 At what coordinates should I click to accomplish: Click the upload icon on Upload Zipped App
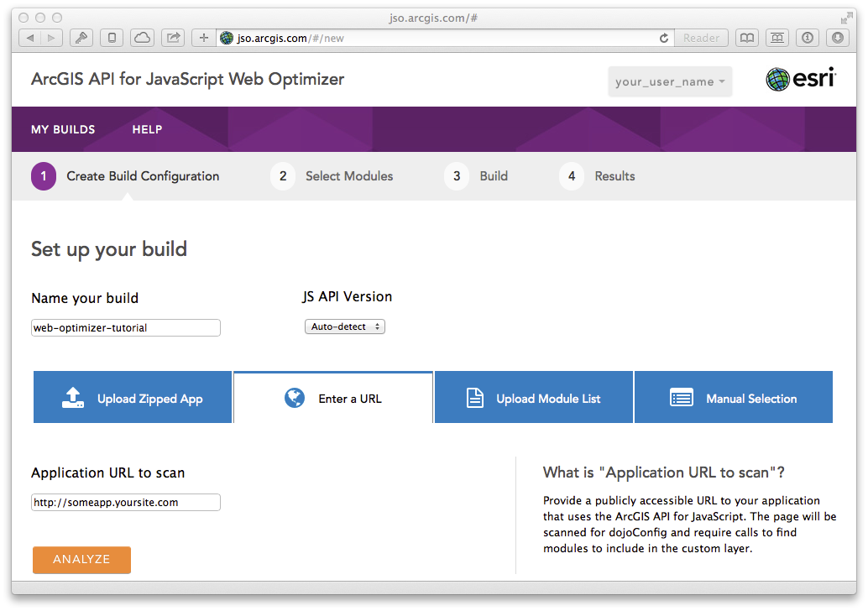pos(72,398)
